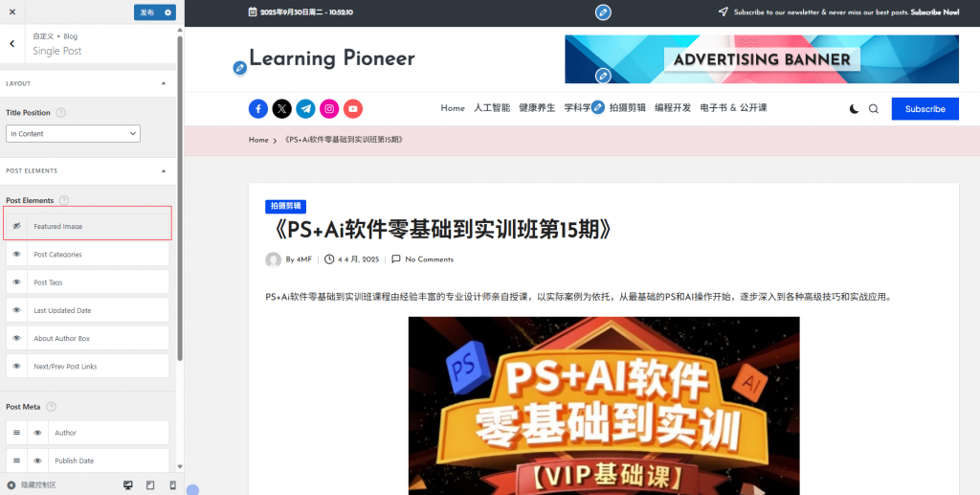The height and width of the screenshot is (495, 980).
Task: Switch to mobile preview device icon
Action: 173,485
